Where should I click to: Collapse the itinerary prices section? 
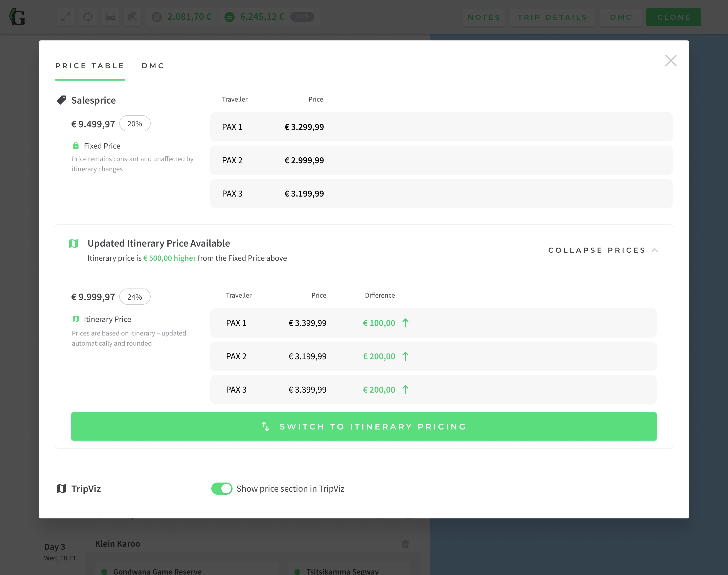(603, 250)
